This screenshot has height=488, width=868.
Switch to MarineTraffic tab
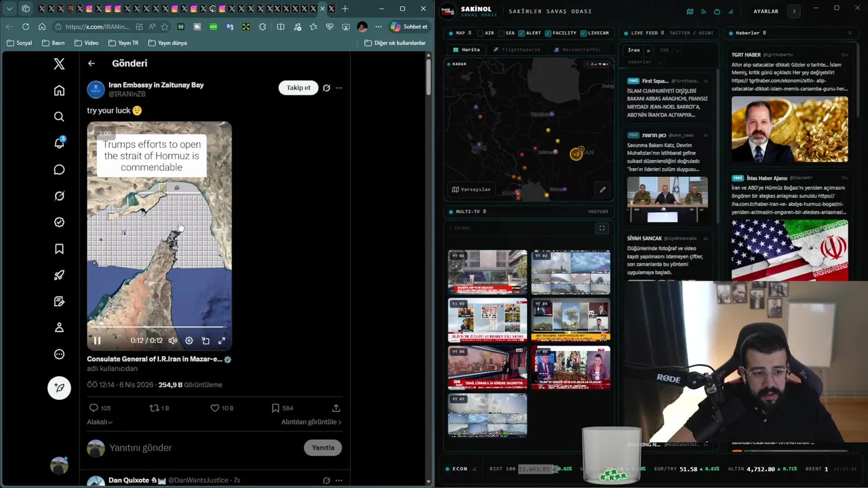coord(576,49)
